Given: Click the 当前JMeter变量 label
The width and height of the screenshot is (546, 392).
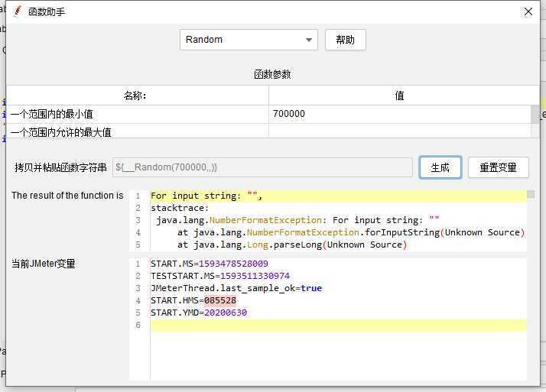Looking at the screenshot, I should (44, 264).
